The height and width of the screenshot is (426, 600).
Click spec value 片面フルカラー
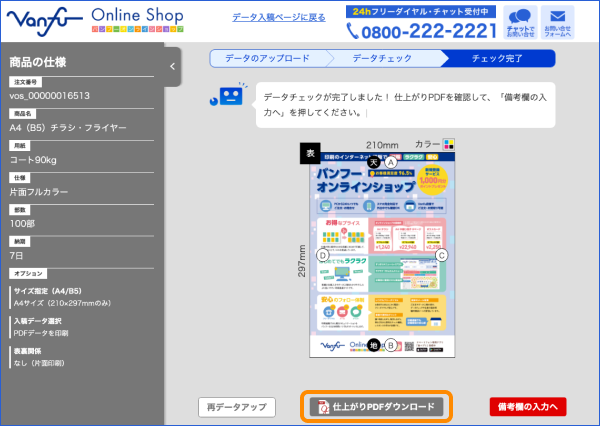(x=39, y=192)
